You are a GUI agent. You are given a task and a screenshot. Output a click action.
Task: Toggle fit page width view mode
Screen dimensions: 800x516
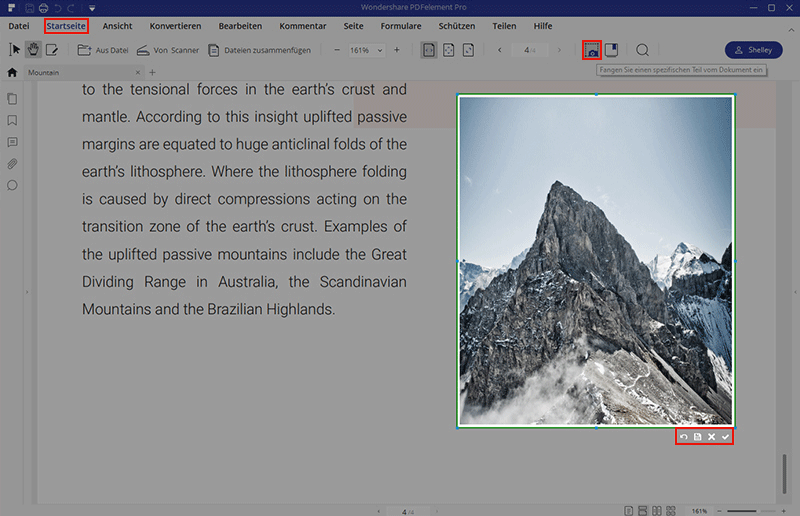[429, 50]
